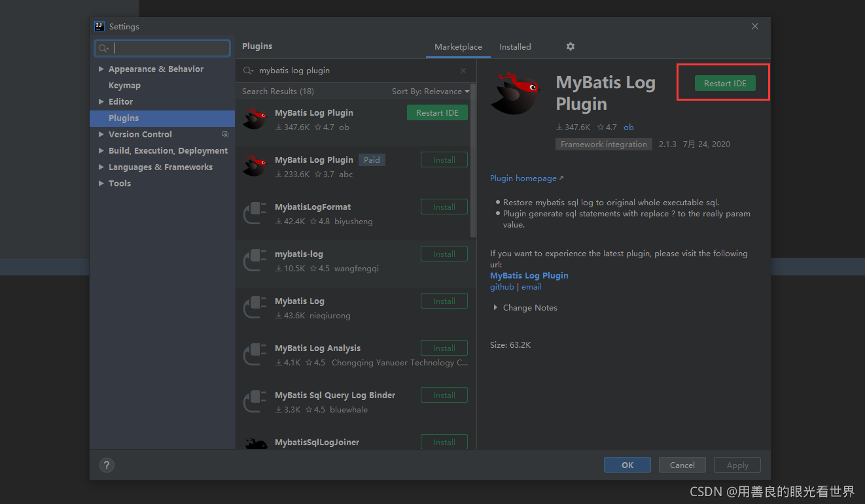The height and width of the screenshot is (504, 865).
Task: Click the 'MyBatis Sql Query Log Binder' name
Action: tap(335, 395)
